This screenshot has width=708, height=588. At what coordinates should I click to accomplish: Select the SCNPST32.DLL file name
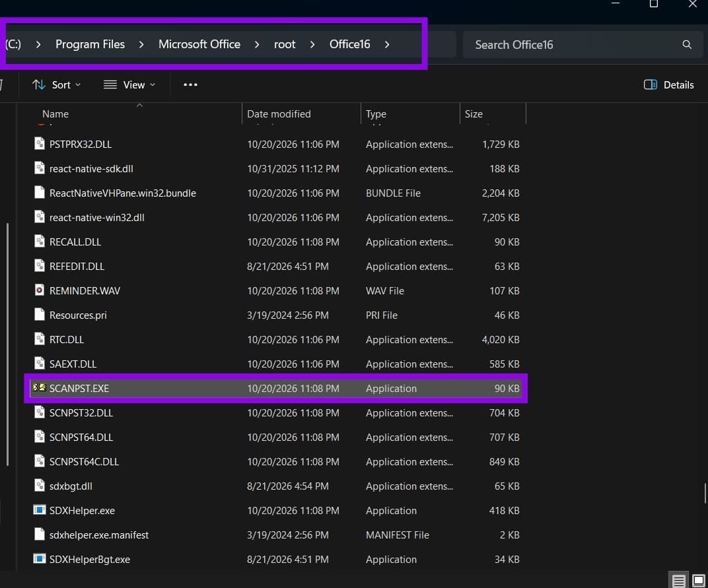(81, 412)
